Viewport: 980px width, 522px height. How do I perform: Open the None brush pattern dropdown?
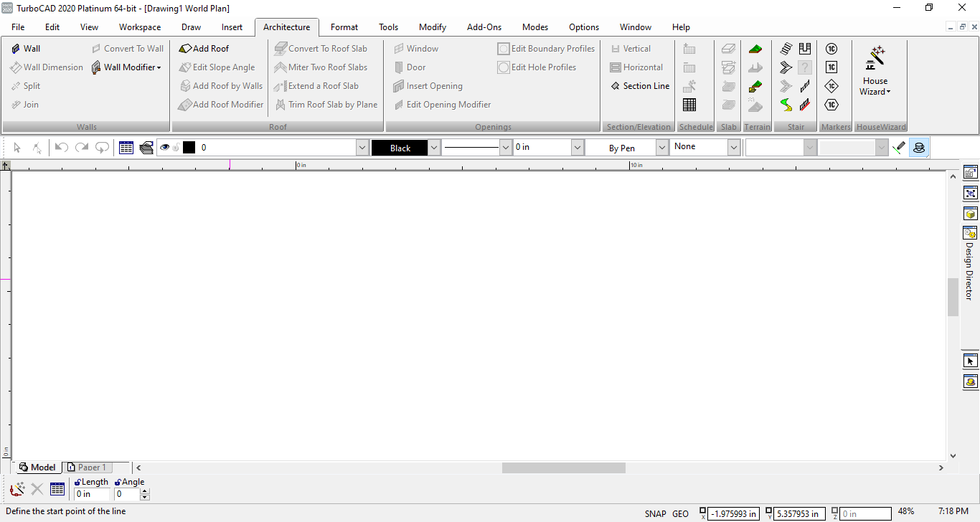(734, 147)
